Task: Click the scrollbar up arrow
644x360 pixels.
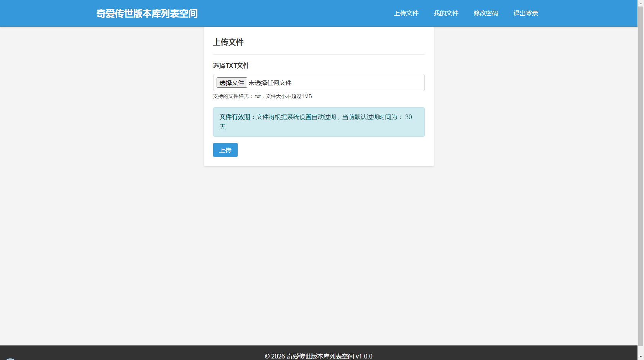Action: coord(641,3)
